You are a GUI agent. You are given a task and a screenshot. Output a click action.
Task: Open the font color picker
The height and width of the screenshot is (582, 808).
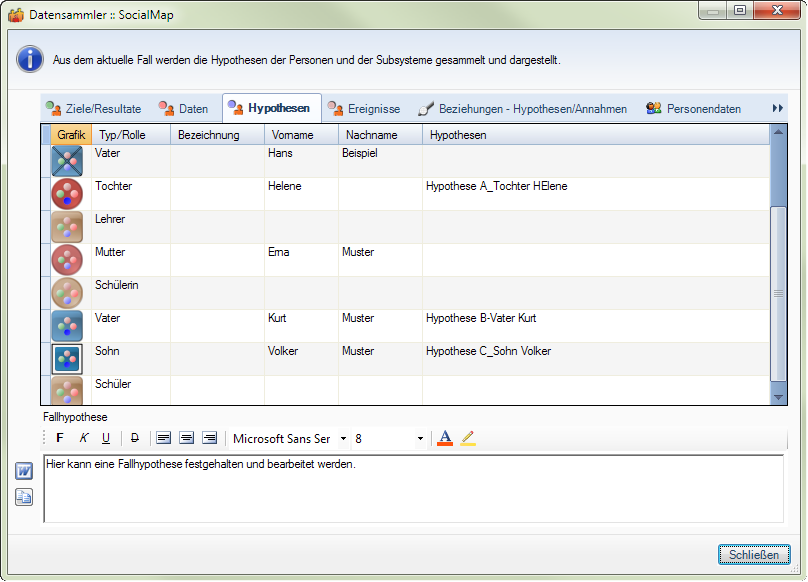[445, 438]
